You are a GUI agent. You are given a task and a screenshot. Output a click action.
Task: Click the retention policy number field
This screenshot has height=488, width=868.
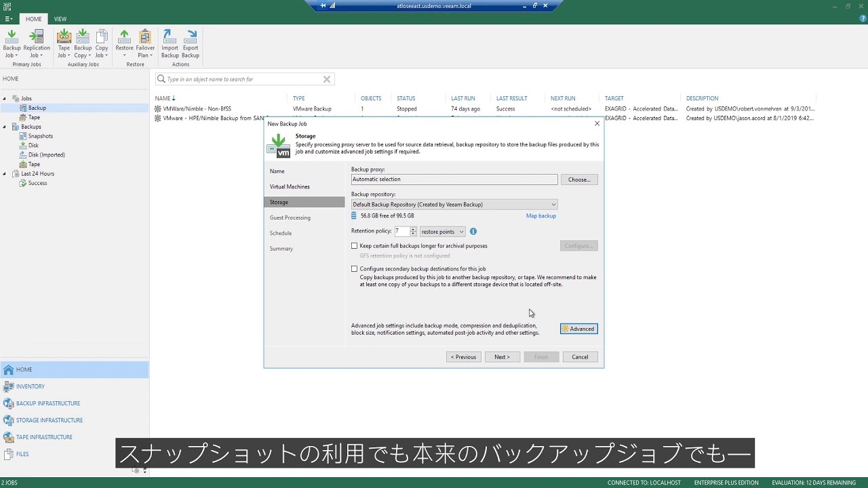click(x=401, y=232)
